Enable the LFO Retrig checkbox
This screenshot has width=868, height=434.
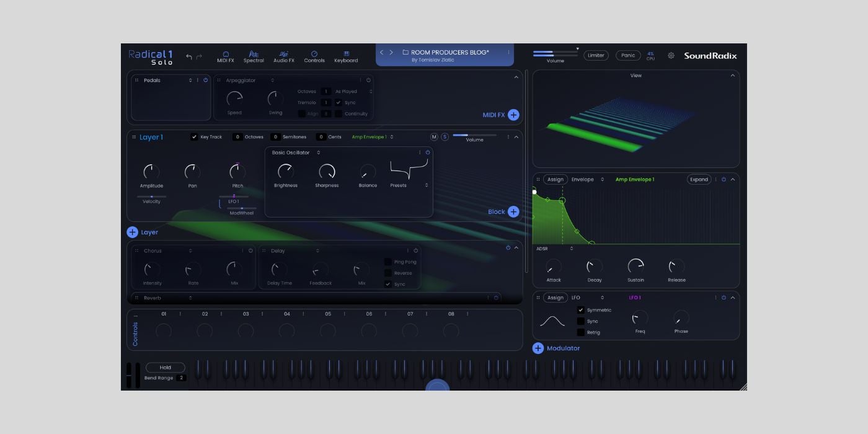point(580,332)
